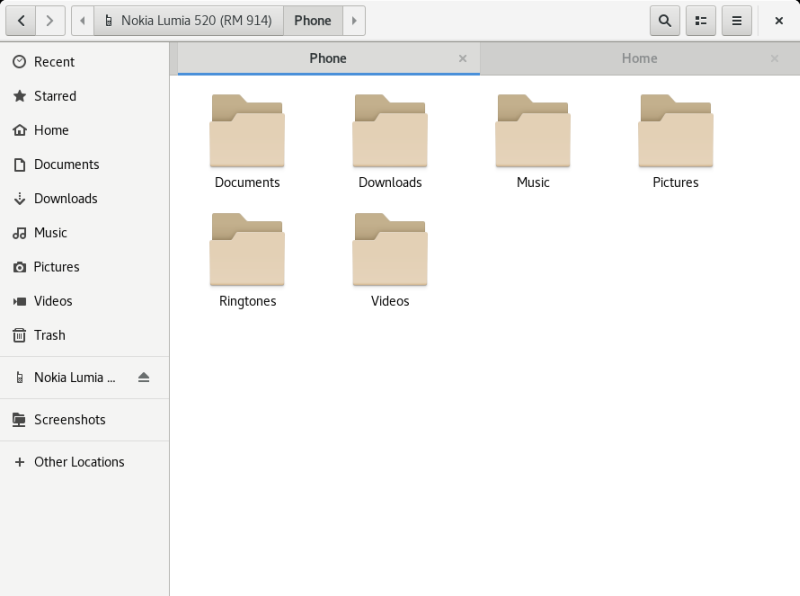Viewport: 800px width, 596px height.
Task: Click Nokia Lumia 520 path button
Action: [x=189, y=20]
